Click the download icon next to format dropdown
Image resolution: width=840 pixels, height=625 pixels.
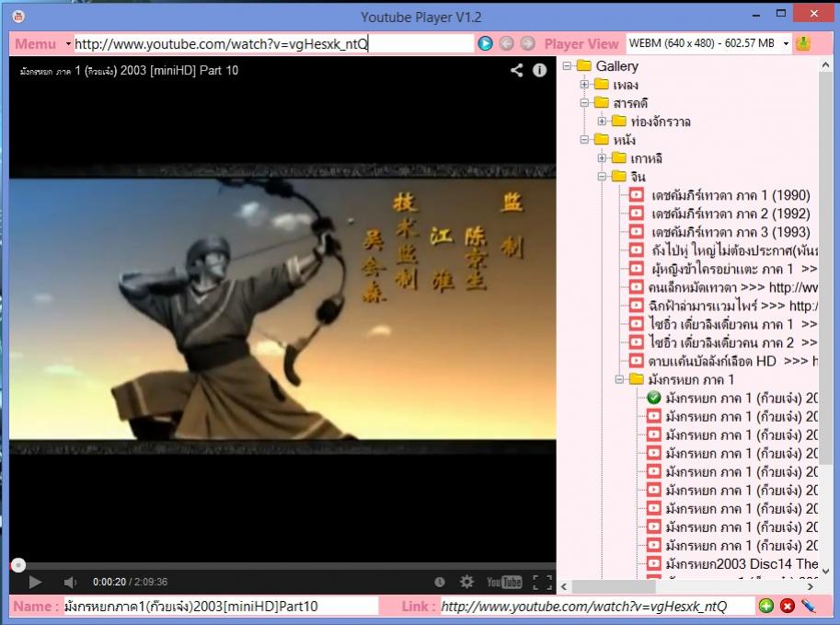[x=802, y=43]
